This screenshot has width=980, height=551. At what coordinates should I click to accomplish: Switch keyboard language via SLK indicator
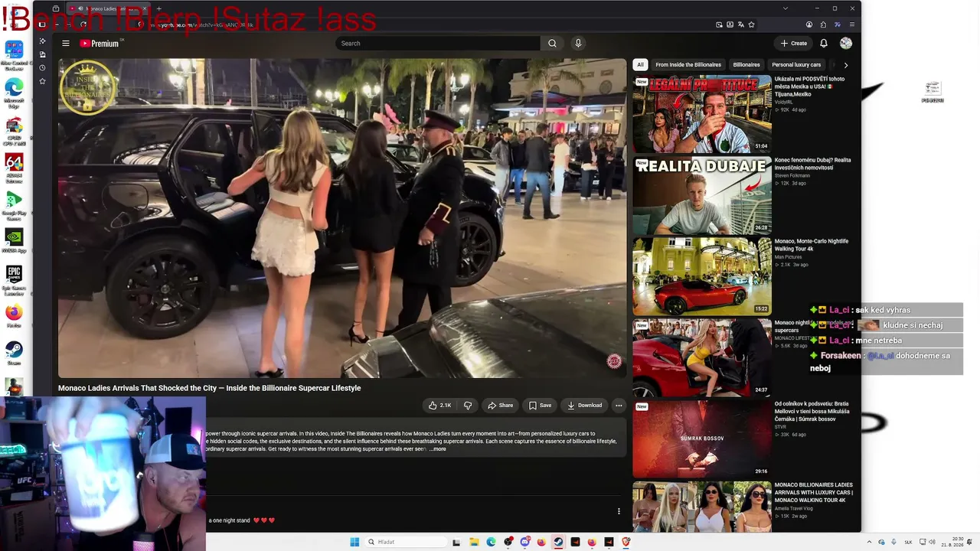[909, 542]
